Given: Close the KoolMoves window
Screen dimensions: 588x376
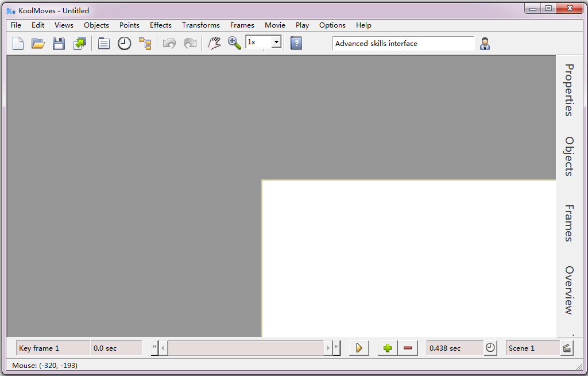Looking at the screenshot, I should click(570, 8).
